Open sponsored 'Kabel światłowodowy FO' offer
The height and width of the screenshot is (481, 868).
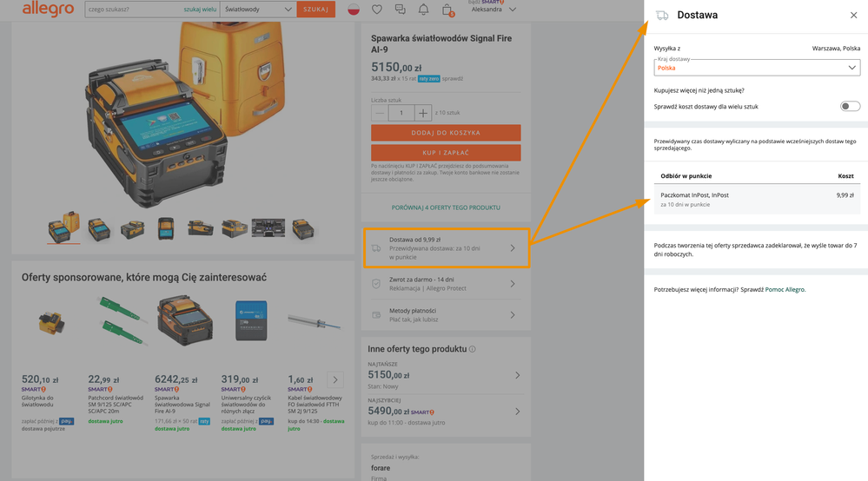pos(315,404)
